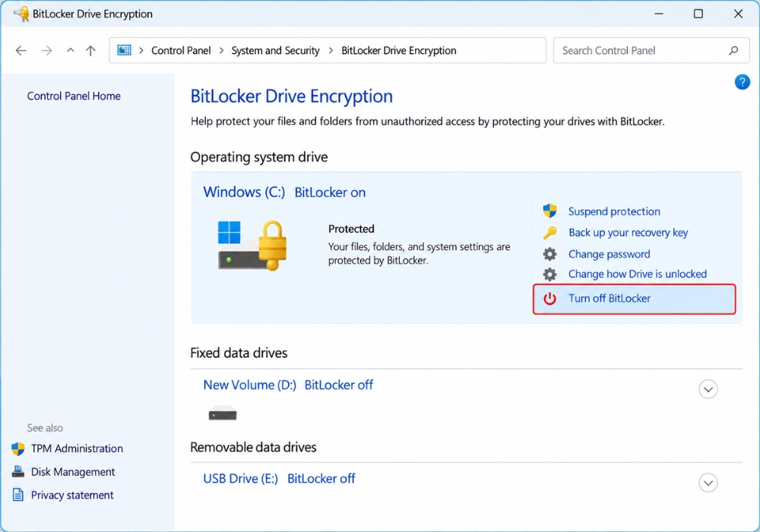The image size is (760, 532).
Task: Select System and Security breadcrumb
Action: (275, 50)
